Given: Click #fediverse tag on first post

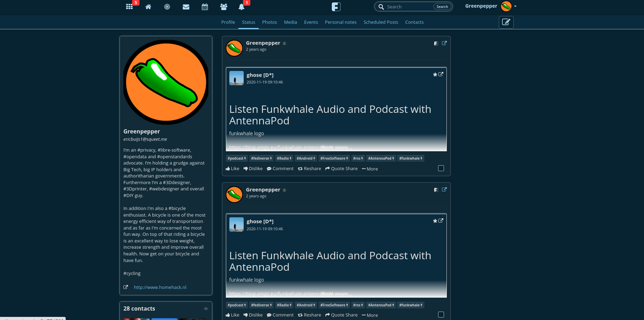Looking at the screenshot, I should tap(262, 159).
